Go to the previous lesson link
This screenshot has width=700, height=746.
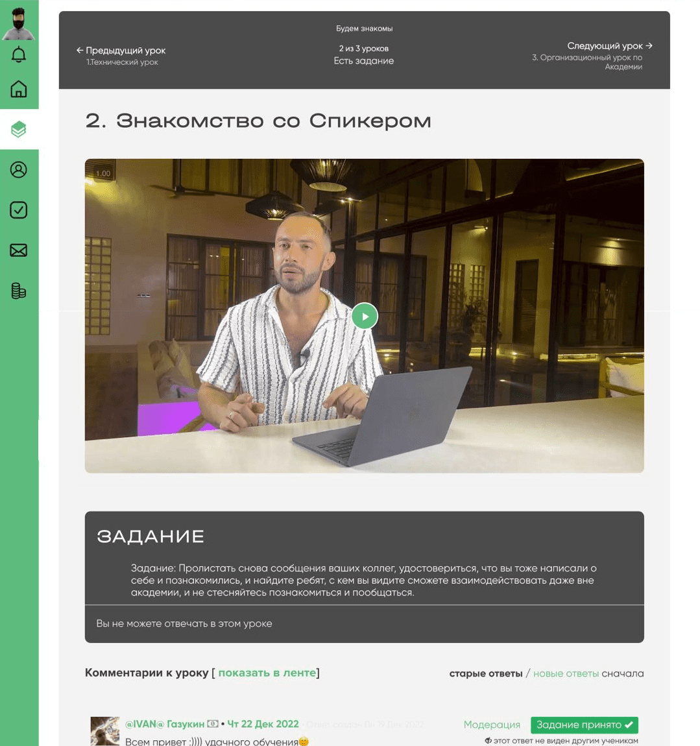pos(121,51)
